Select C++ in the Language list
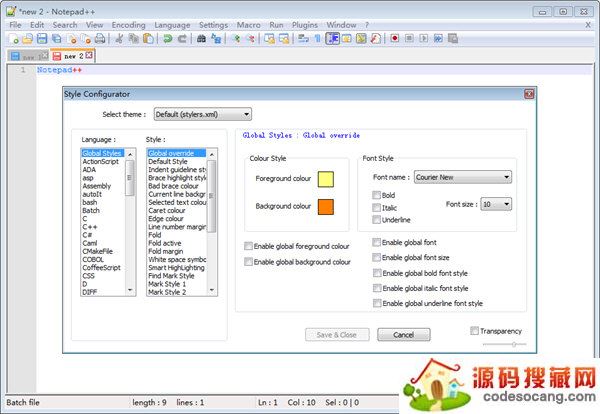The image size is (600, 414). pos(103,227)
